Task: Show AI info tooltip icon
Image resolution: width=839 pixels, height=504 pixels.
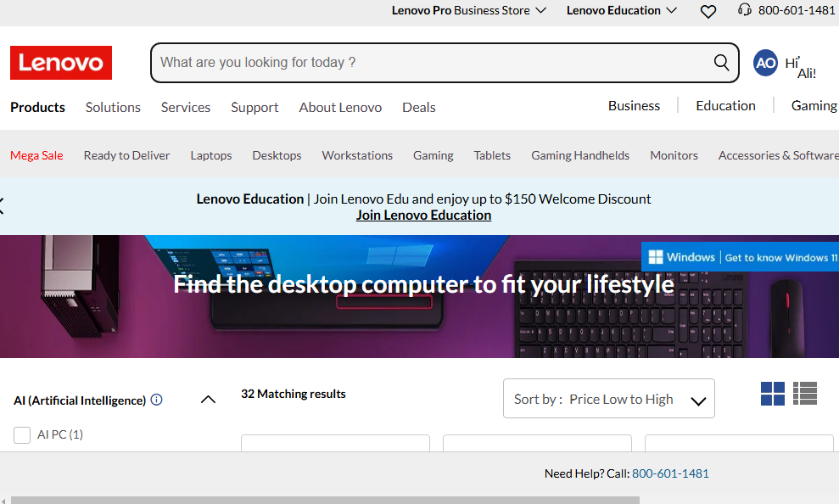Action: coord(156,400)
